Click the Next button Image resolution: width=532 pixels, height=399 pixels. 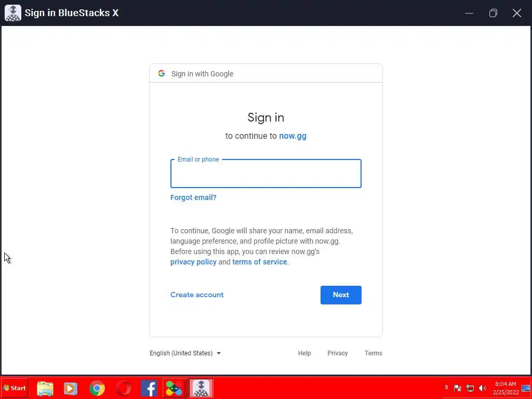[x=341, y=295]
